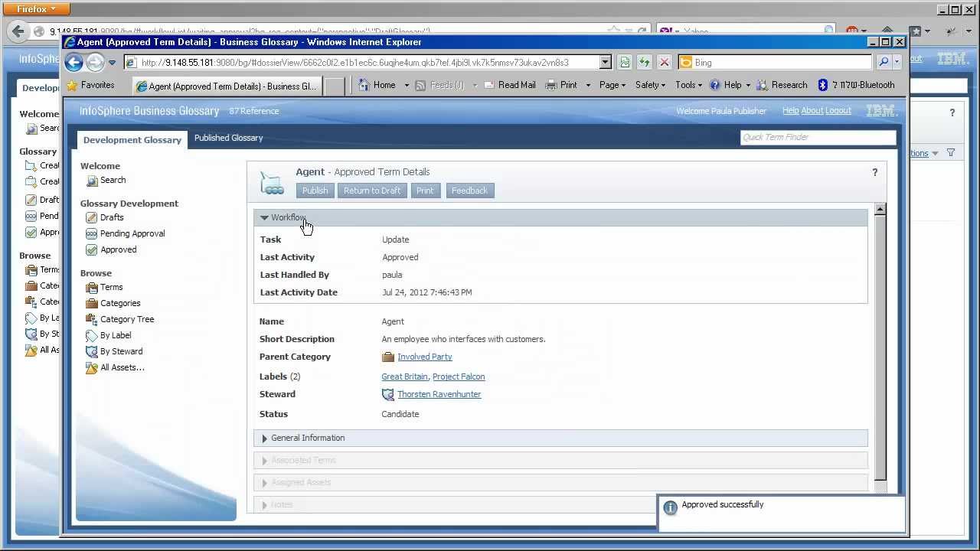
Task: Open the IE address bar dropdown
Action: 605,63
